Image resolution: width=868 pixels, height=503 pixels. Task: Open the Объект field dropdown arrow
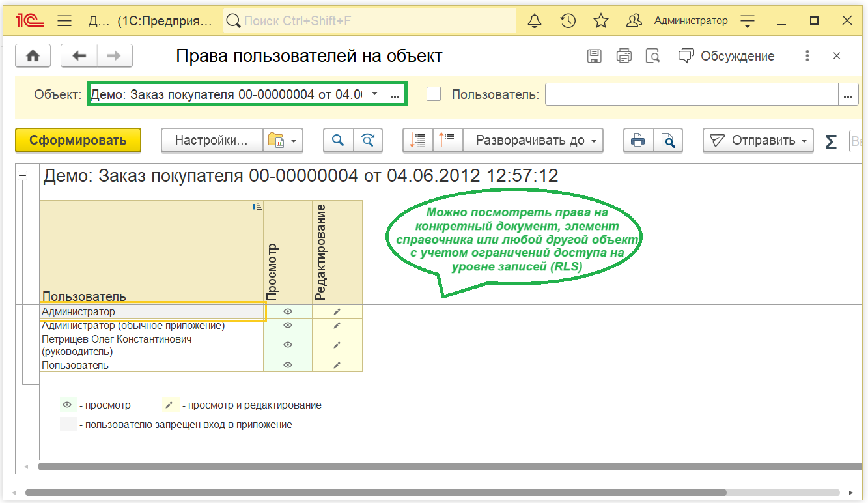coord(374,94)
